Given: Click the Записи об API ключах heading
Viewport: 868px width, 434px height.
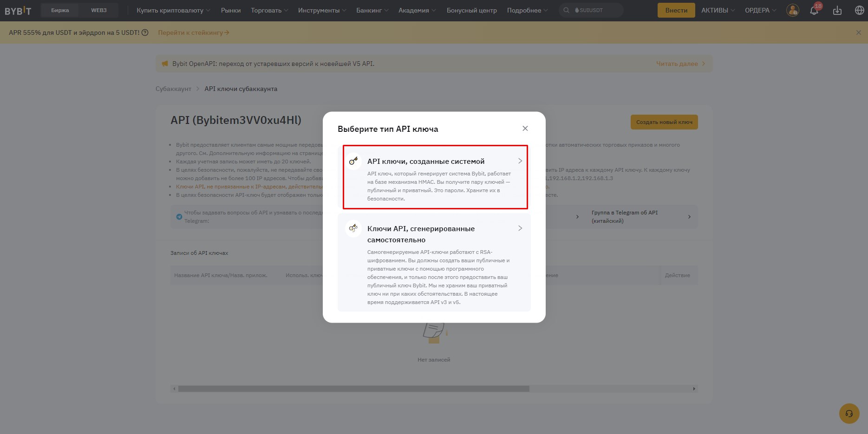Looking at the screenshot, I should pos(199,253).
